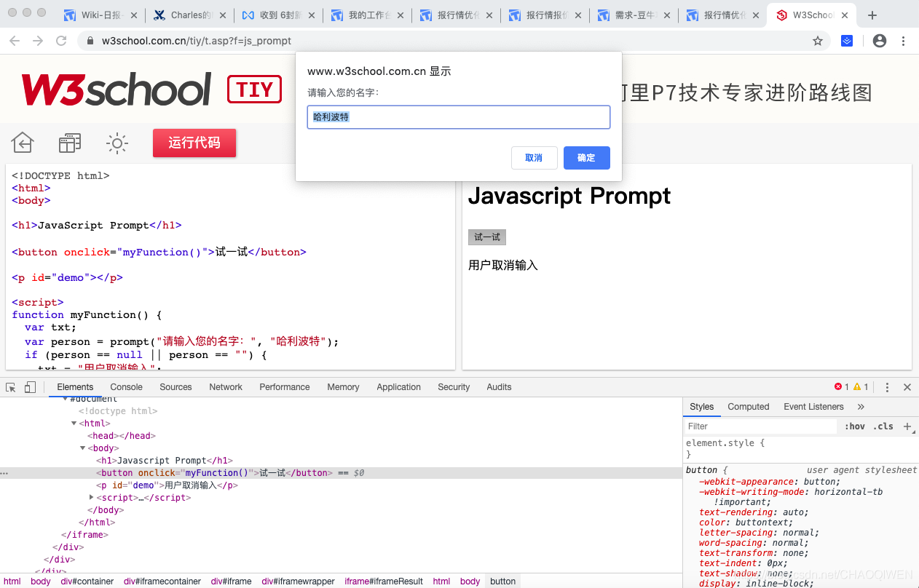Open the Security tab in DevTools
Viewport: 919px width, 588px height.
pyautogui.click(x=454, y=387)
